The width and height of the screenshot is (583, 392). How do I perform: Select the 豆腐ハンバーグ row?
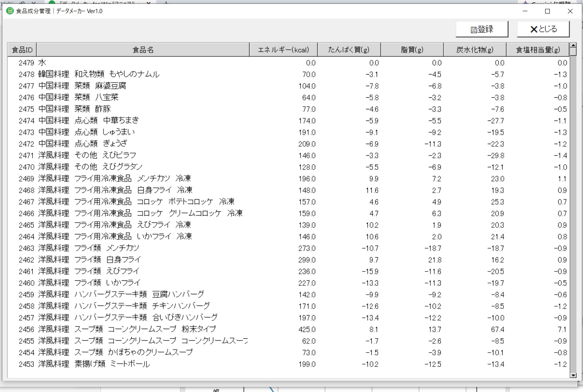pyautogui.click(x=289, y=294)
